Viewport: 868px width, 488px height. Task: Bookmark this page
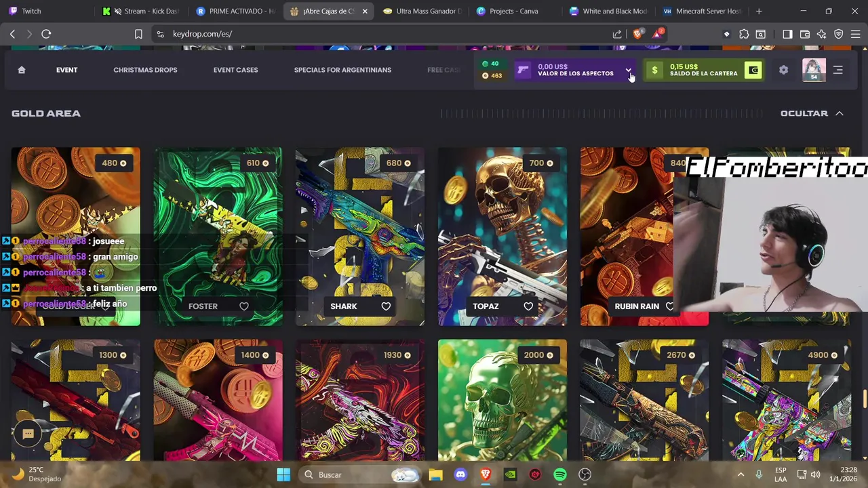(x=138, y=34)
